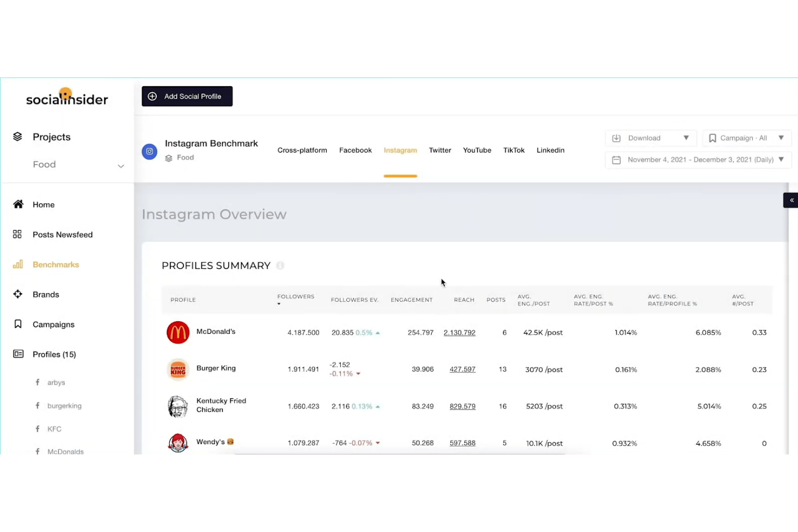Open Wendy's reach link 597.588
This screenshot has width=798, height=532.
pos(463,443)
